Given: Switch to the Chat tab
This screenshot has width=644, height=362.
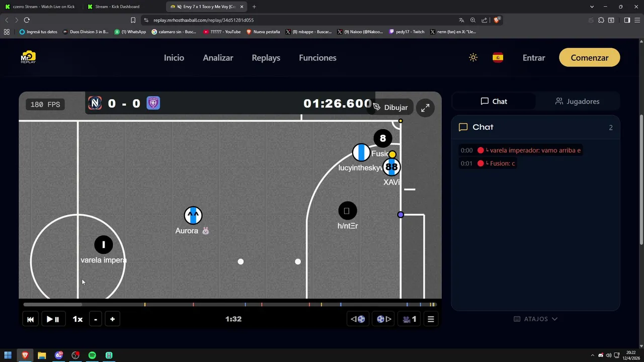Looking at the screenshot, I should coord(494,102).
